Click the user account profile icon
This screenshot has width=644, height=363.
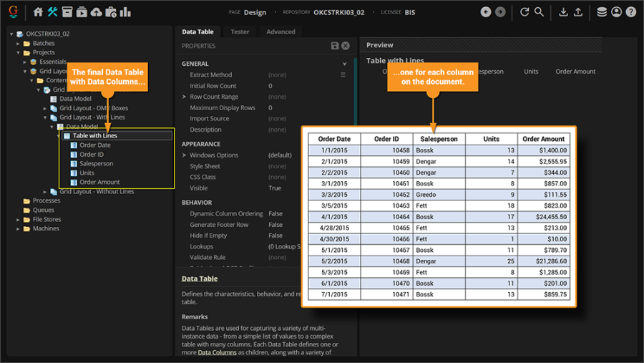(616, 12)
